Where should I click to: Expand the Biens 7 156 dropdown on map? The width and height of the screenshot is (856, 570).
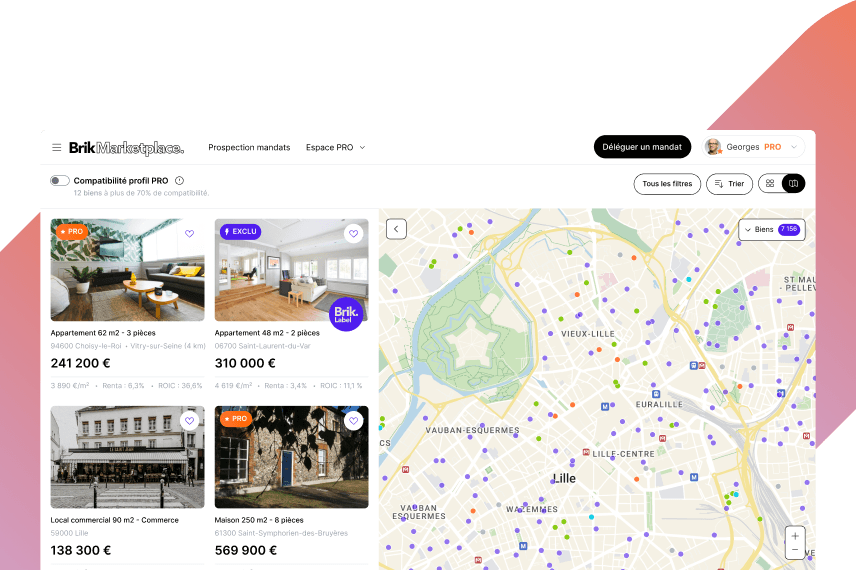tap(771, 230)
